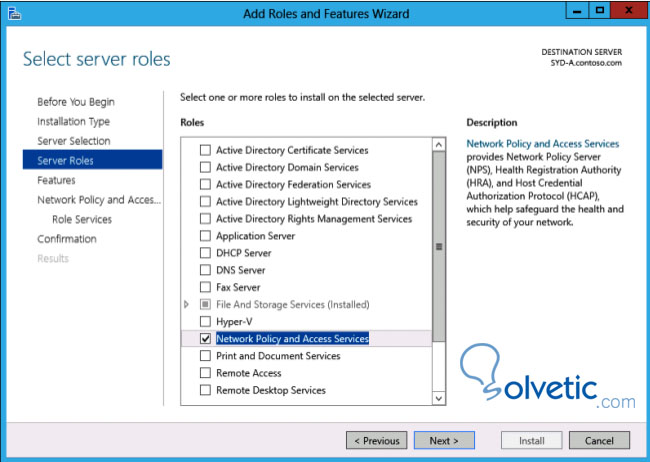Select the Server Roles step
The height and width of the screenshot is (462, 650).
pos(92,160)
